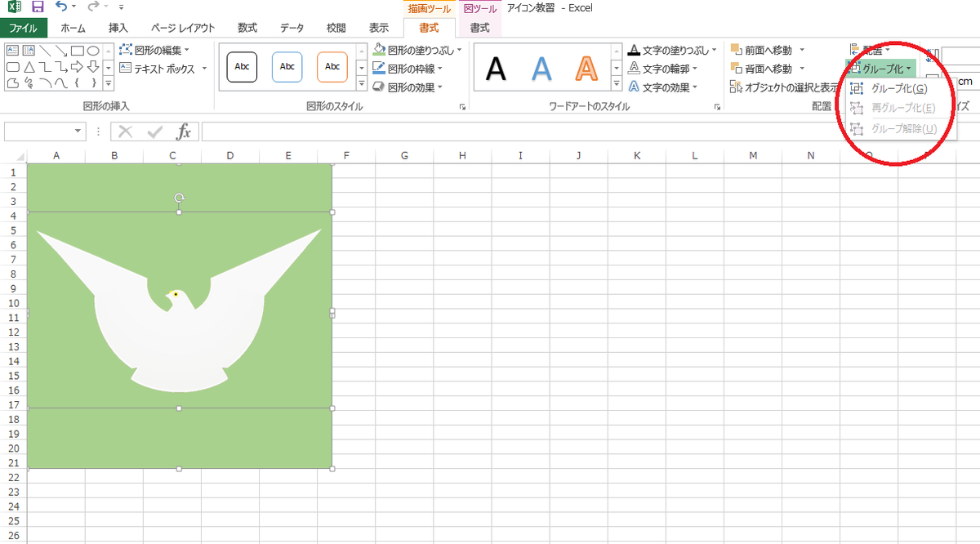This screenshot has width=980, height=544.
Task: Click 図形の塗りつぶし green fill swatch
Action: coord(379,54)
